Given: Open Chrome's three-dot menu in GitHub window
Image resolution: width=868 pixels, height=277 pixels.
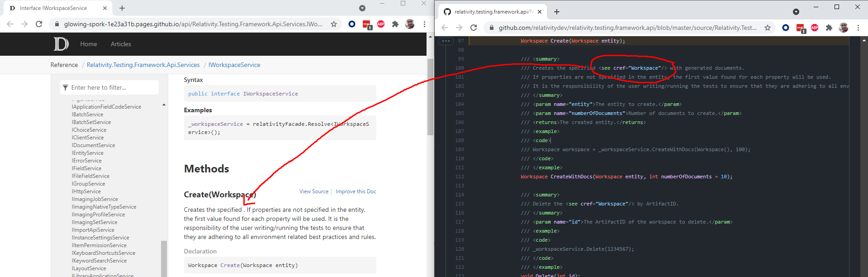Looking at the screenshot, I should tap(858, 28).
